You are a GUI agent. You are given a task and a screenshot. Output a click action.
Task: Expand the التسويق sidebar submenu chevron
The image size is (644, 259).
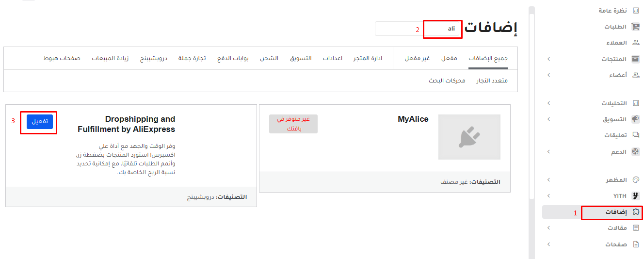pos(548,119)
